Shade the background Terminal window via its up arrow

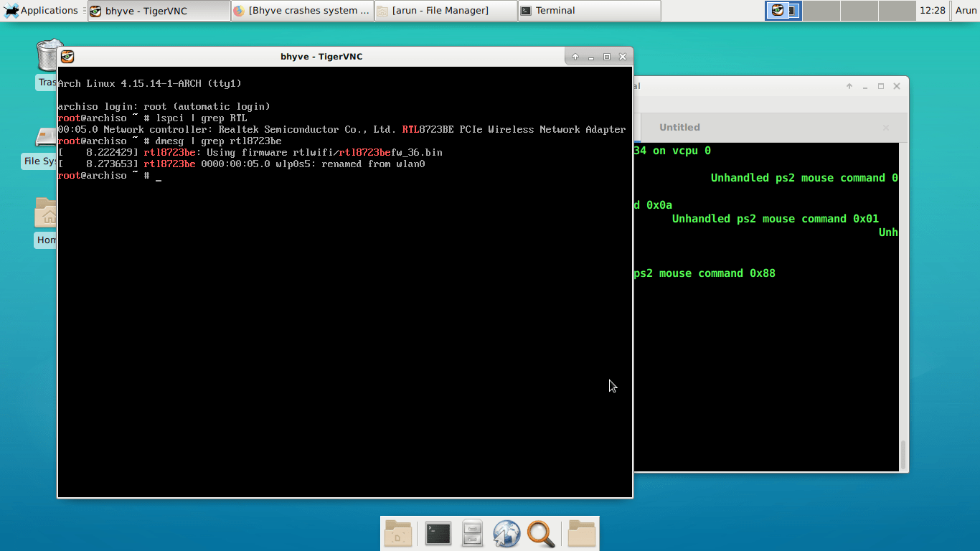coord(848,85)
